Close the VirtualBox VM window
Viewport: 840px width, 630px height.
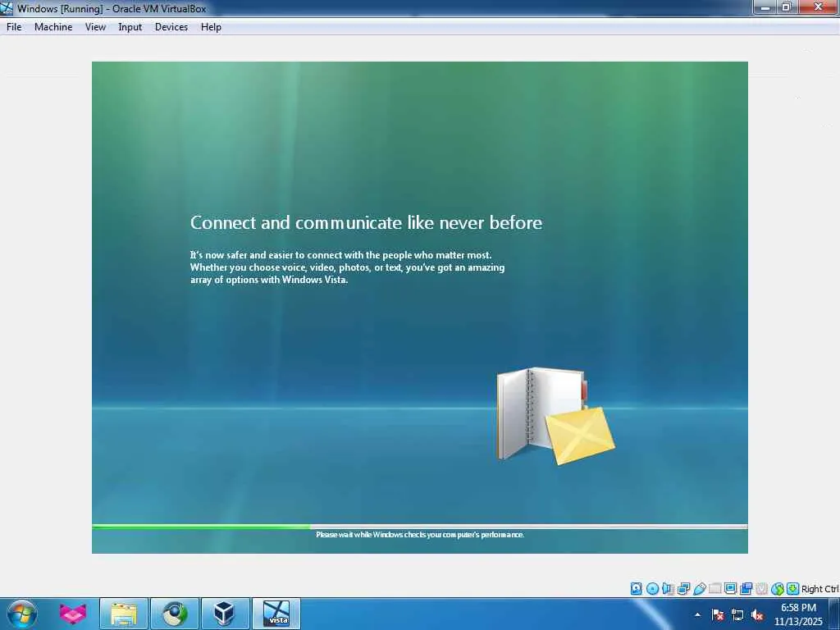click(x=818, y=7)
